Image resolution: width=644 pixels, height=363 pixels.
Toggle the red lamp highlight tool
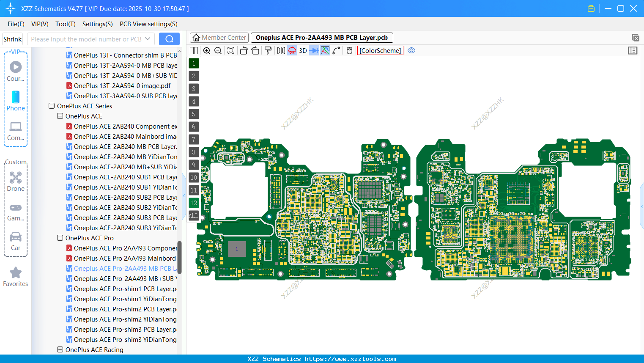pyautogui.click(x=292, y=50)
